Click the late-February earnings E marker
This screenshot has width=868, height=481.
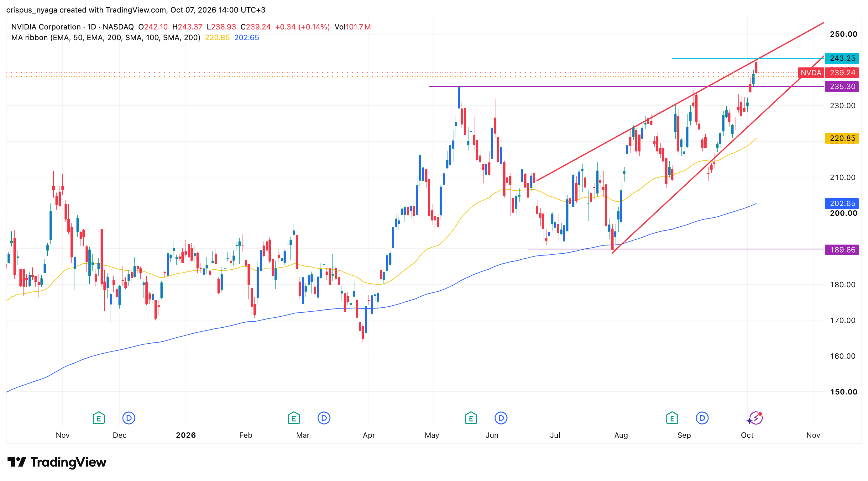tap(294, 418)
